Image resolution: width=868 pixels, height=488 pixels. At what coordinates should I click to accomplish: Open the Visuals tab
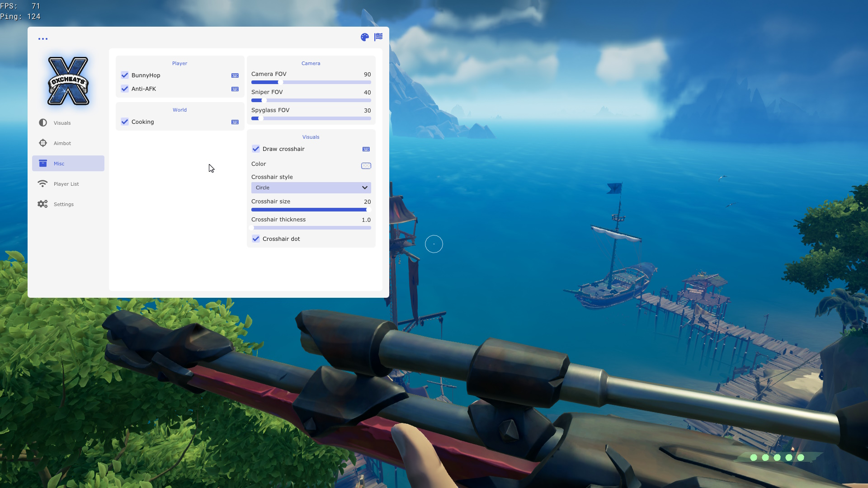62,123
